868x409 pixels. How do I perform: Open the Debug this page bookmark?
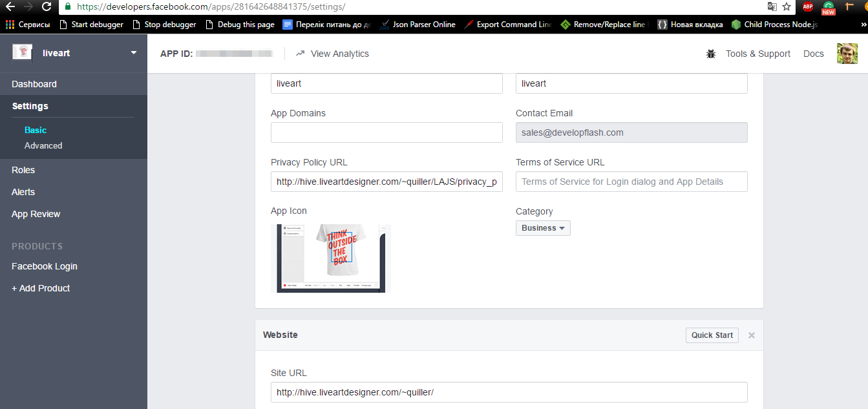(240, 25)
